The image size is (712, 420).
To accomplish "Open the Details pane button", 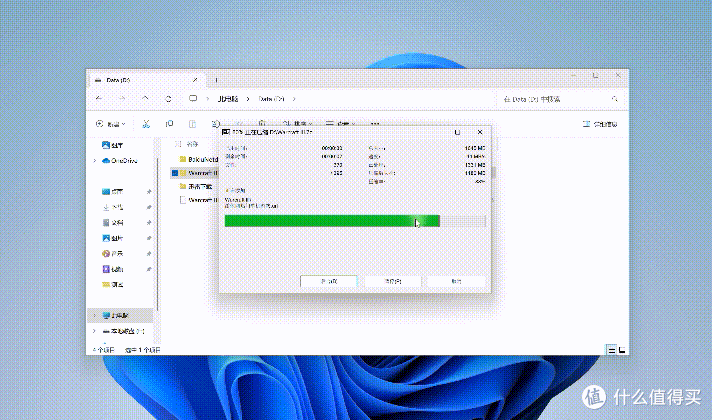I will [600, 124].
